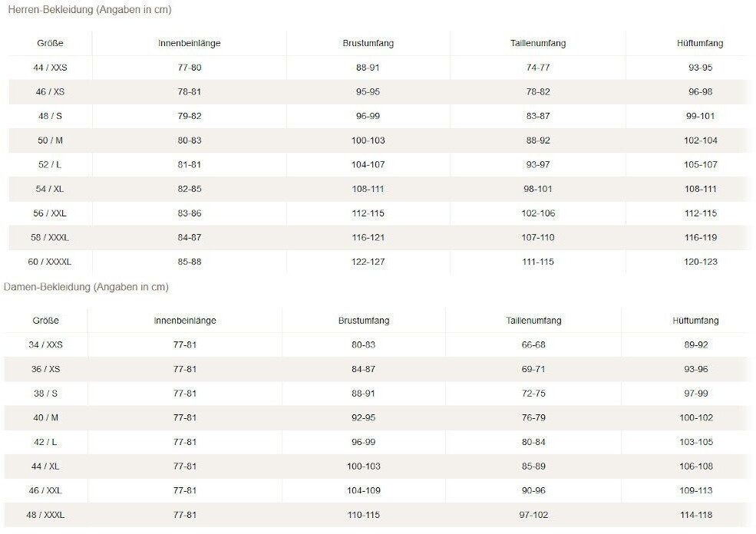Screen dimensions: 756x534
Task: Click the 54 / XL men's size cell
Action: [x=50, y=190]
